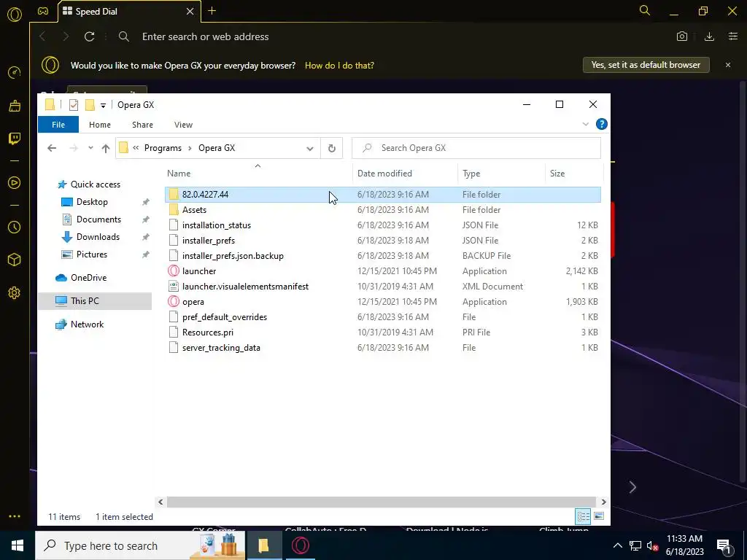Select the launcher application file

coord(382,271)
